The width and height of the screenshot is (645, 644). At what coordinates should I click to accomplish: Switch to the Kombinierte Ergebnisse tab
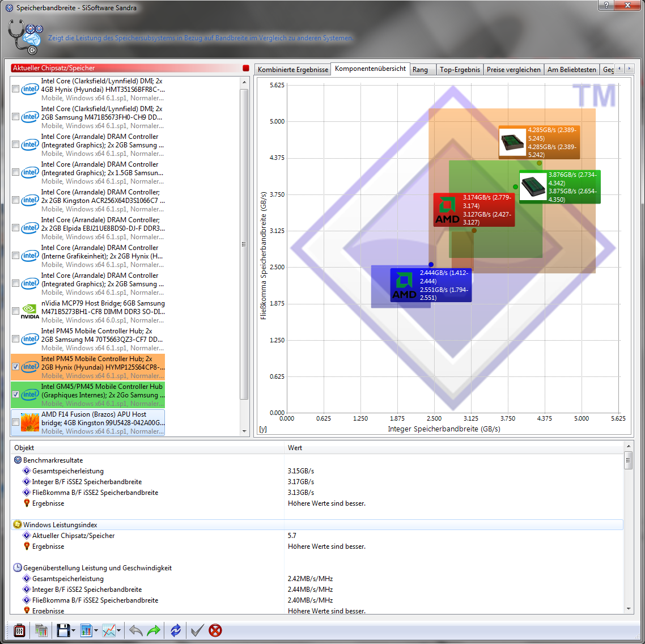[293, 70]
